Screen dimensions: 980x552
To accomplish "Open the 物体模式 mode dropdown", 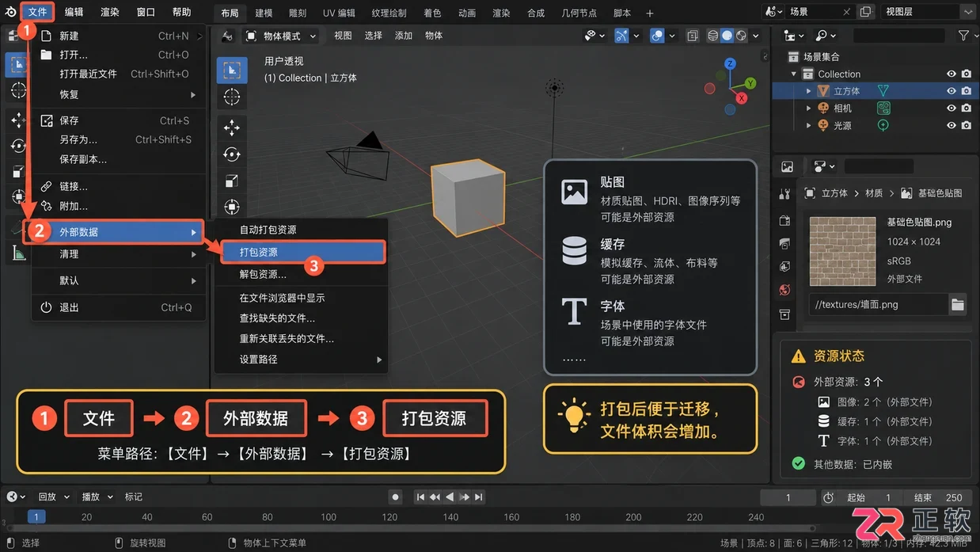I will point(281,36).
